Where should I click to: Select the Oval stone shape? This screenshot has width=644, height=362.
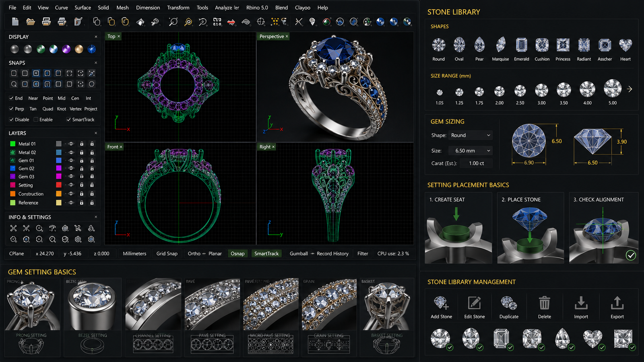tap(459, 45)
